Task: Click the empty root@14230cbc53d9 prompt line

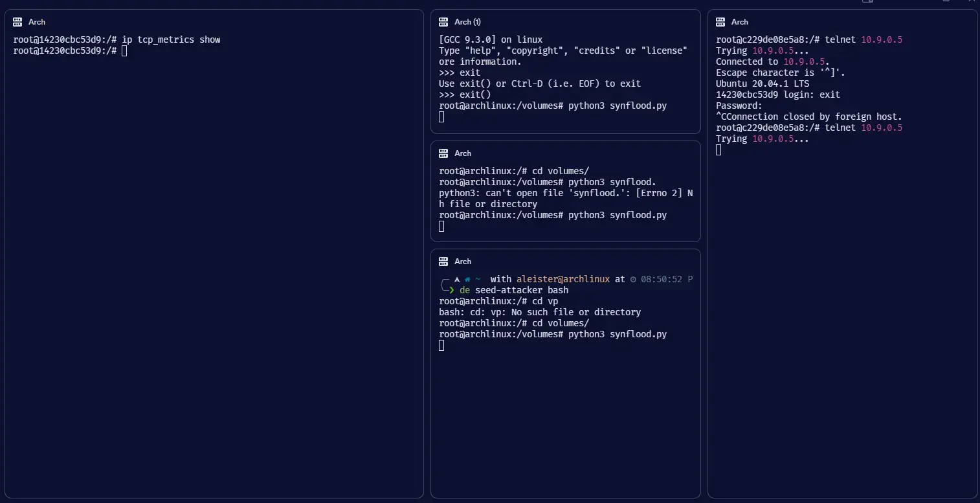Action: click(x=65, y=50)
